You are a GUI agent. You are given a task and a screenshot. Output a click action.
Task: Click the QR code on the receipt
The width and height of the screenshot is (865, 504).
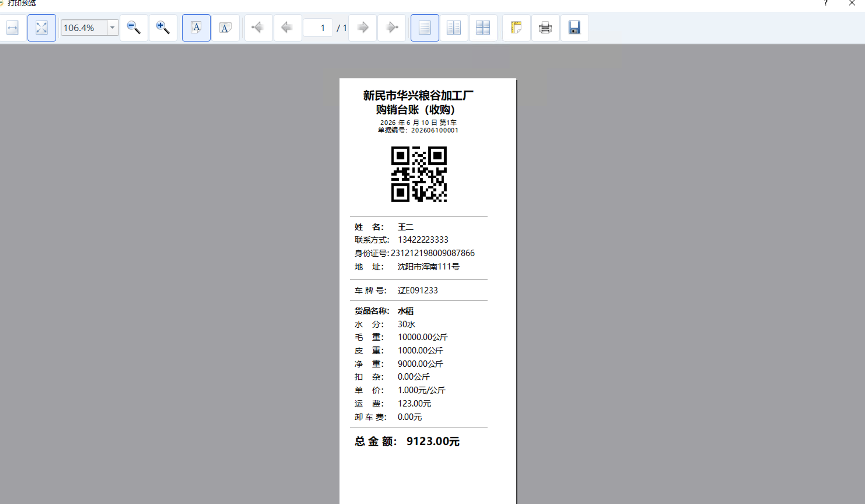coord(419,174)
